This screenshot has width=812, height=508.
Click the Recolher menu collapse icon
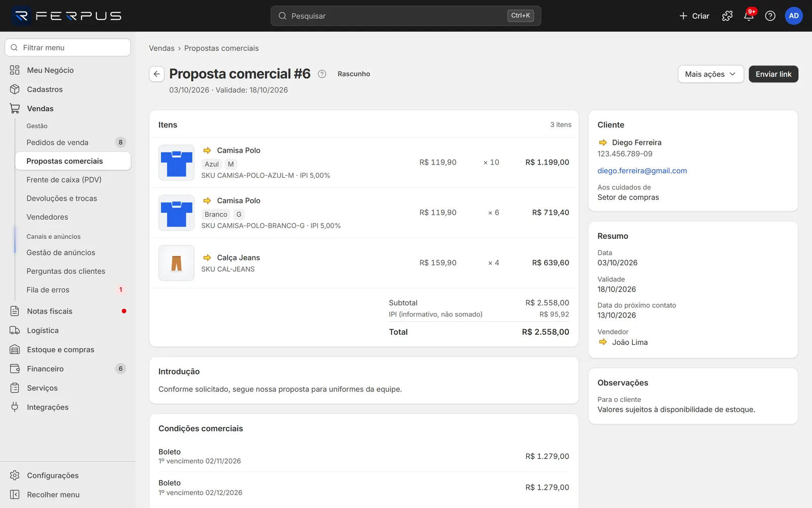(x=15, y=495)
